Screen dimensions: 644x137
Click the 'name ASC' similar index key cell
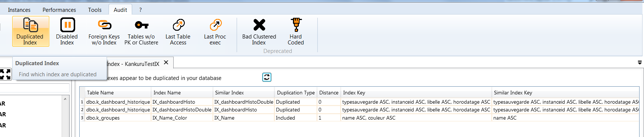coord(565,118)
